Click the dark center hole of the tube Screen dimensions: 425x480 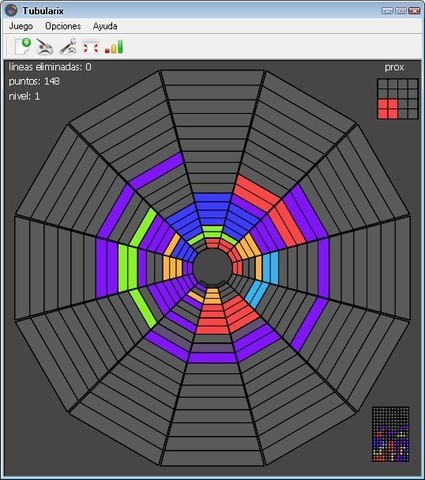click(212, 267)
